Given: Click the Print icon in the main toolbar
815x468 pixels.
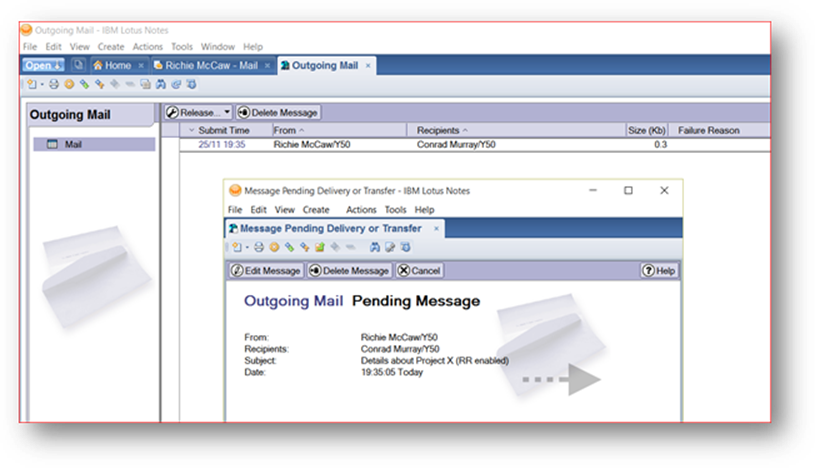Looking at the screenshot, I should tap(54, 84).
